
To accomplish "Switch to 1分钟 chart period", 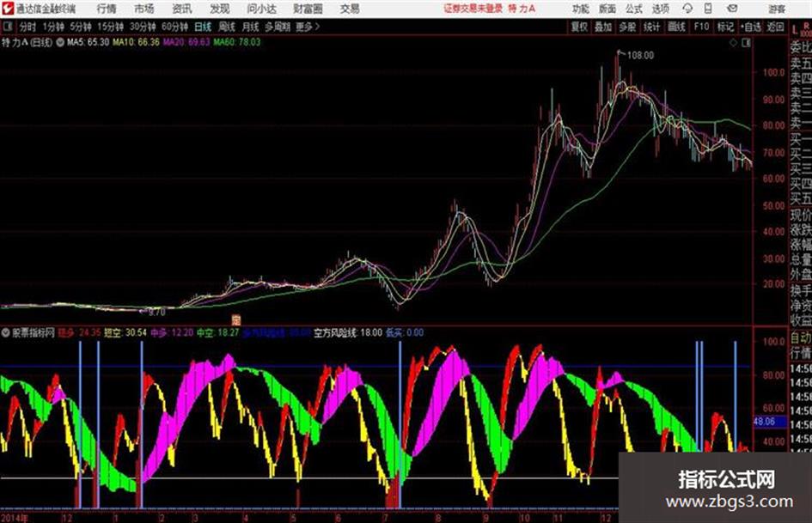I will (x=52, y=27).
